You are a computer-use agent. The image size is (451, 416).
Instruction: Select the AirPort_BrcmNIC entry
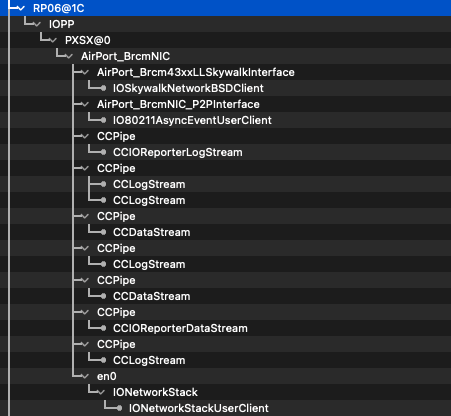coord(125,56)
